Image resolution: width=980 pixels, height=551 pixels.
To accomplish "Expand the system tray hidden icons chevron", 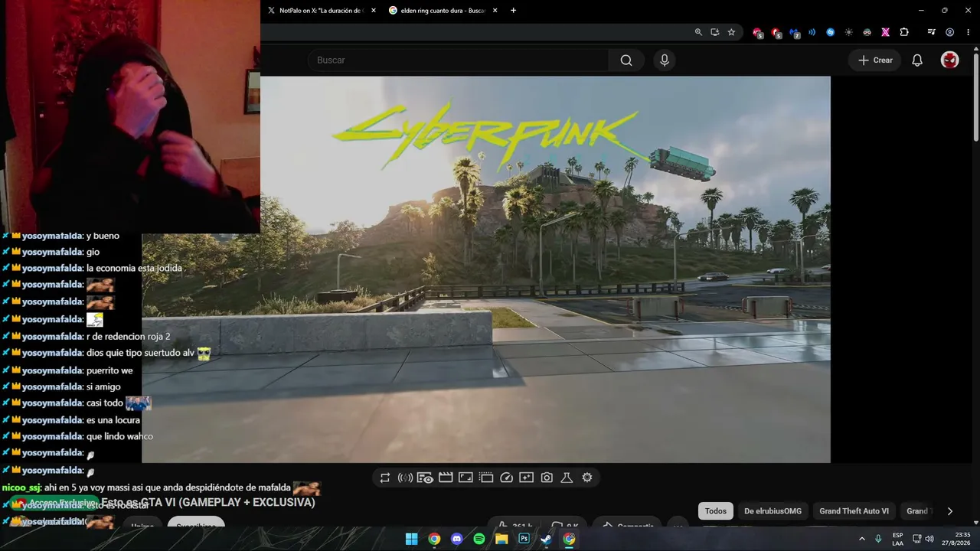I will pyautogui.click(x=862, y=539).
